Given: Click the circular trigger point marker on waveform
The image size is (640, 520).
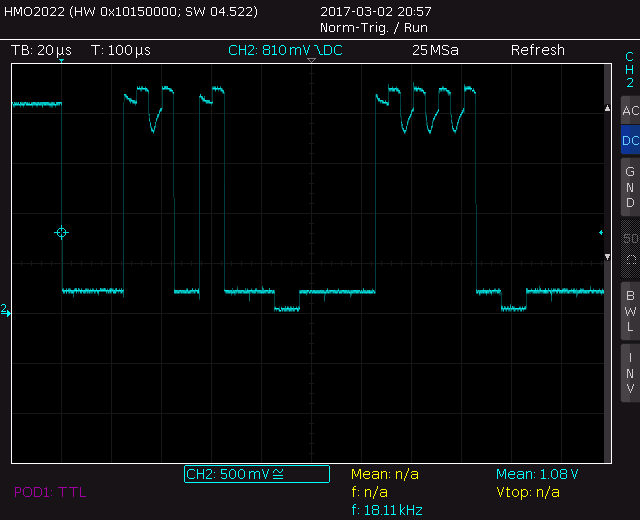Looking at the screenshot, I should pos(61,233).
